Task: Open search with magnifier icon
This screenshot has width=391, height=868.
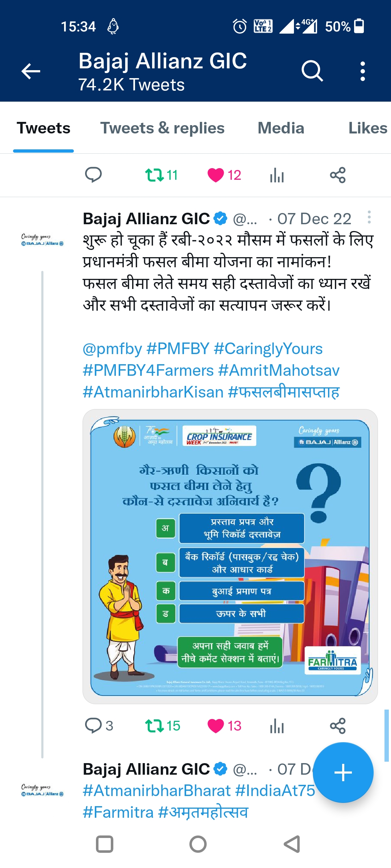Action: coord(312,71)
